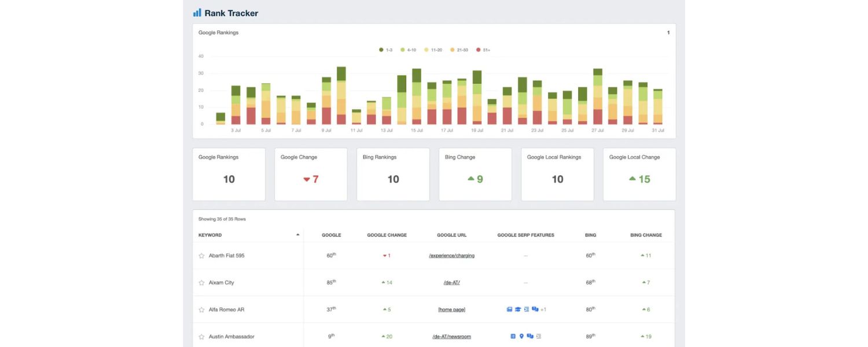This screenshot has height=347, width=868.
Task: Click the green up arrow beside Bing Change 9
Action: 472,179
